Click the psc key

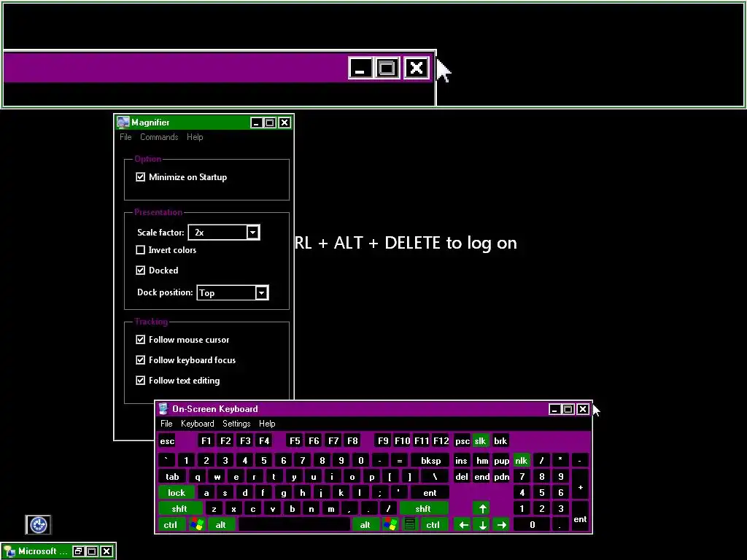pyautogui.click(x=462, y=441)
